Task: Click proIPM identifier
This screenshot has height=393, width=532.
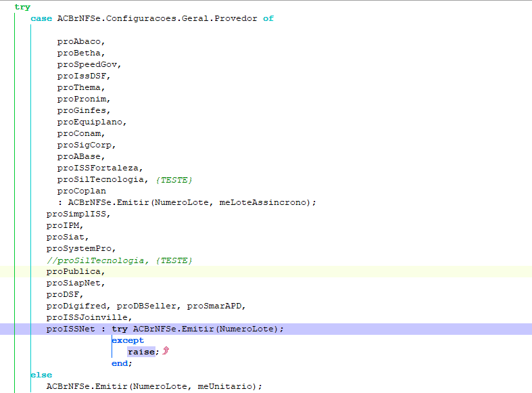Action: click(63, 226)
